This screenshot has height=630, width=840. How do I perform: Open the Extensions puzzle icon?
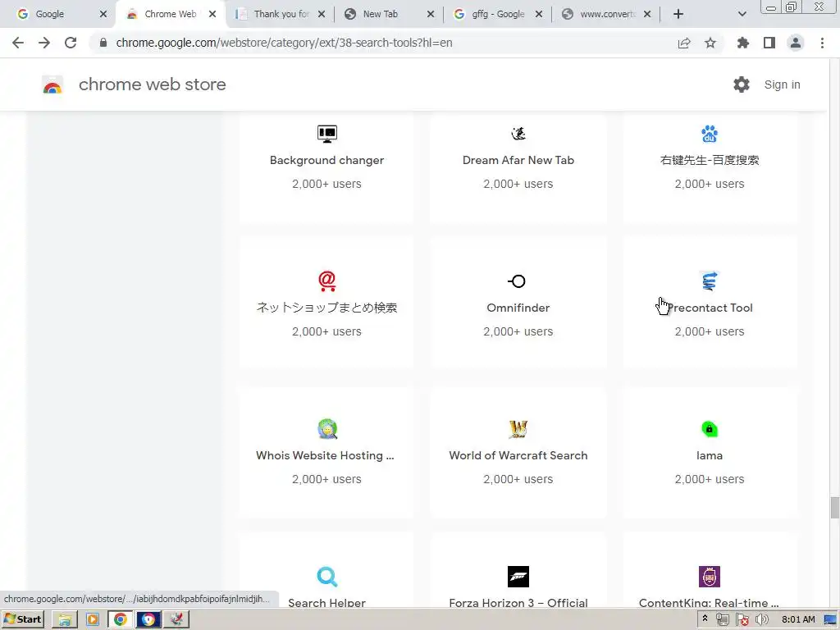point(743,43)
